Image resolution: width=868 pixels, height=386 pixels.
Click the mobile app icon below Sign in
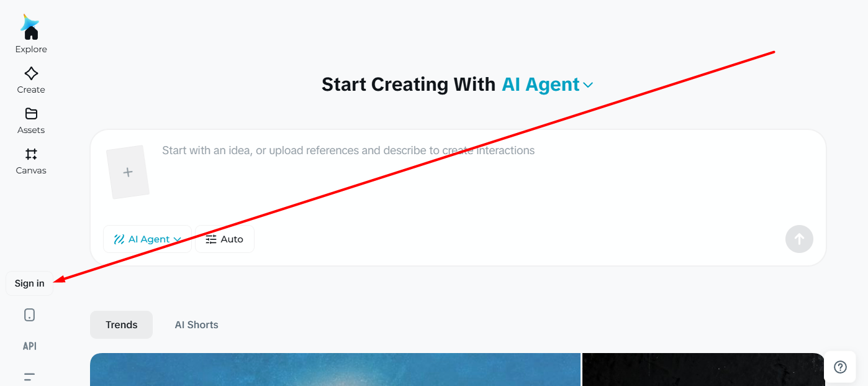pyautogui.click(x=29, y=315)
